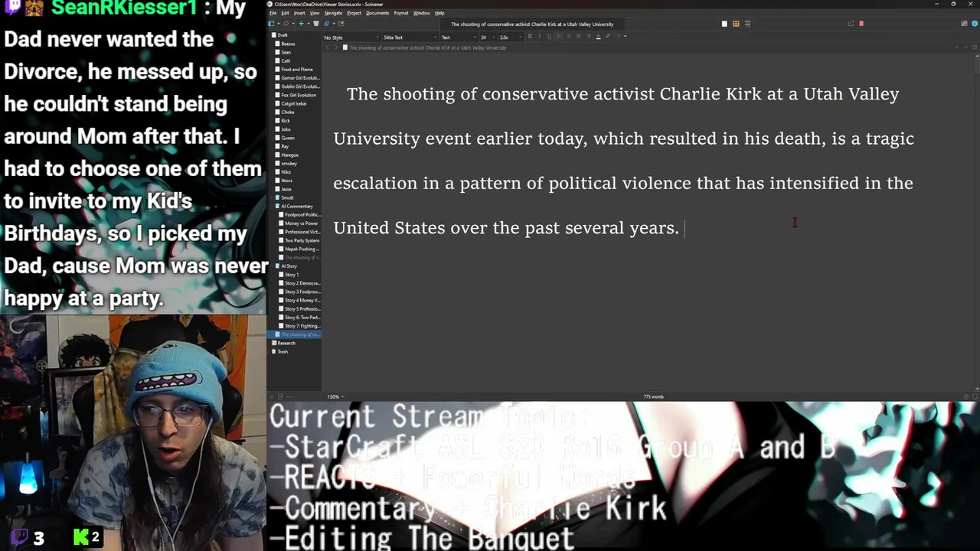Center align text
980x551 pixels.
coord(569,36)
